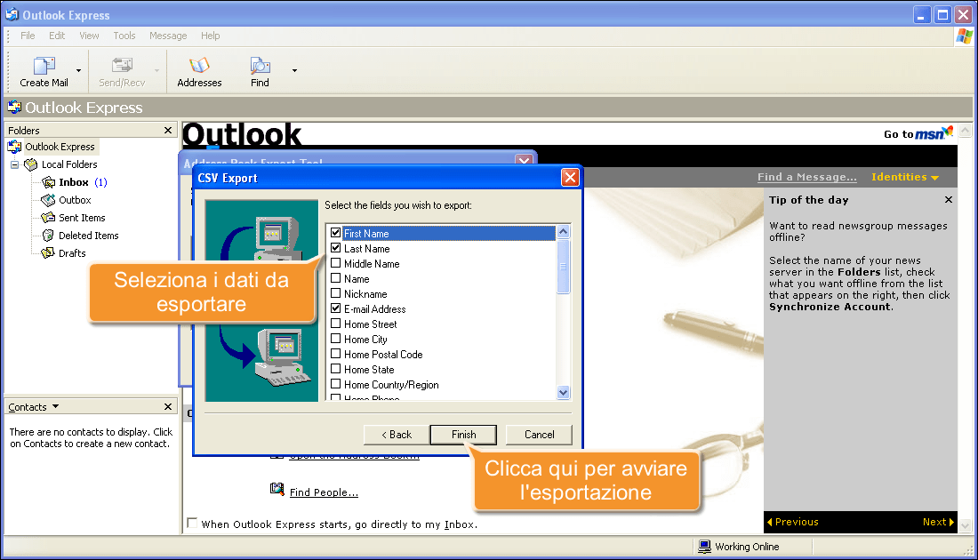Open the View menu
This screenshot has height=560, width=978.
point(89,36)
